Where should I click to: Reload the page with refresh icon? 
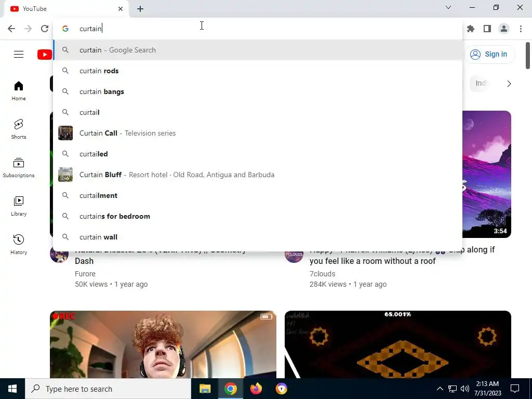pyautogui.click(x=45, y=29)
